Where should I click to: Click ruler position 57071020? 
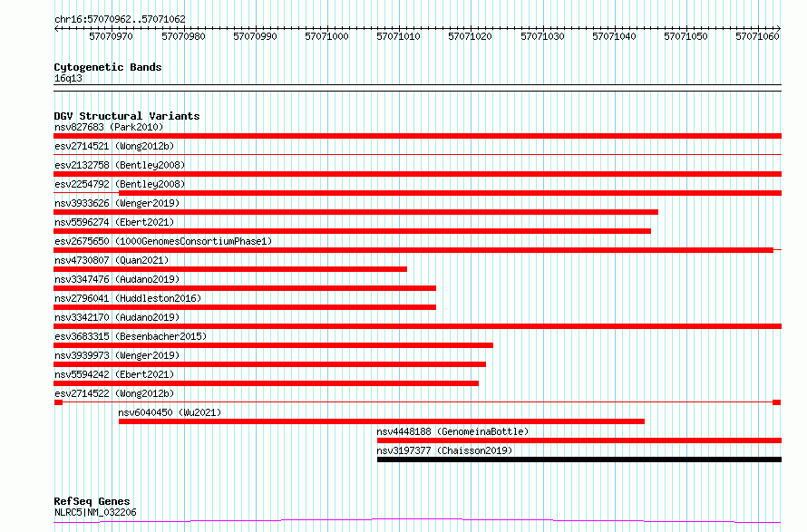click(x=470, y=36)
